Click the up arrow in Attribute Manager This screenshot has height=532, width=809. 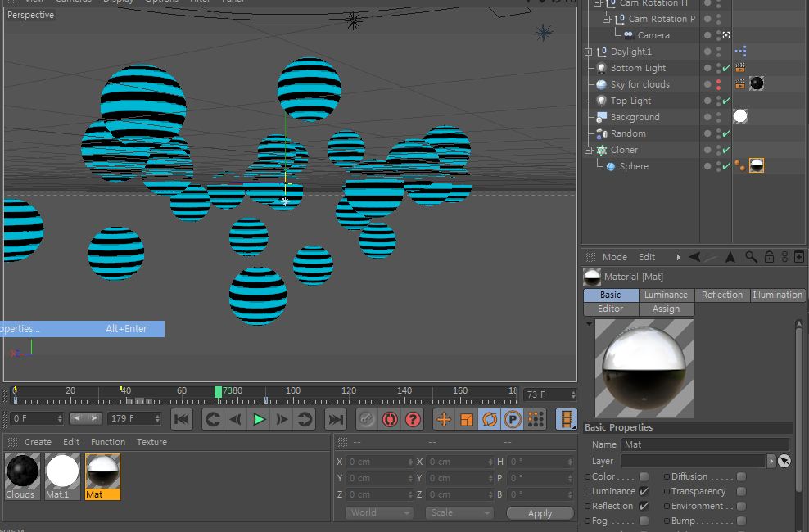pyautogui.click(x=730, y=257)
